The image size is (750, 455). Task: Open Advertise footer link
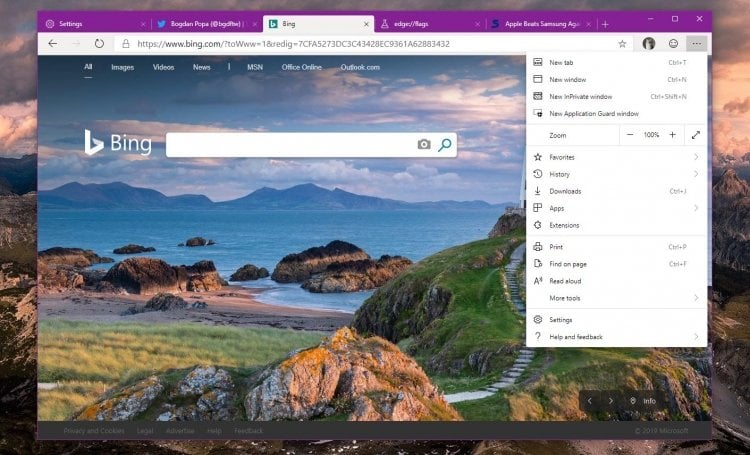(x=180, y=431)
